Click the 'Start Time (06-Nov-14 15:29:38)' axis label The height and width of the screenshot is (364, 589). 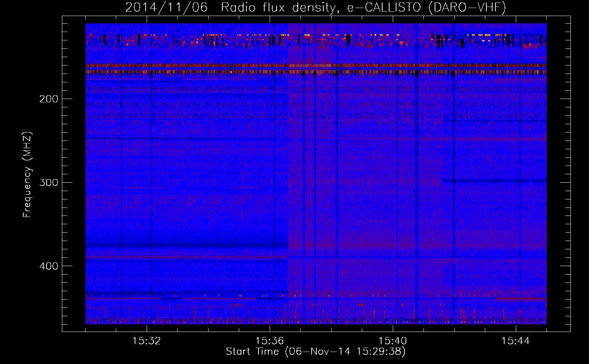[x=316, y=352]
